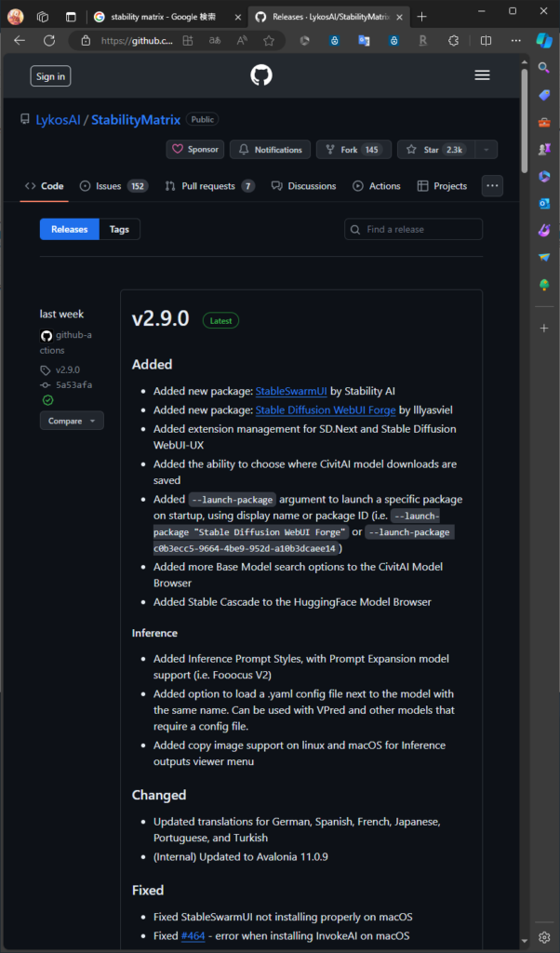Screen dimensions: 560x953
Task: Add a sidebar app with plus icon
Action: tap(544, 329)
